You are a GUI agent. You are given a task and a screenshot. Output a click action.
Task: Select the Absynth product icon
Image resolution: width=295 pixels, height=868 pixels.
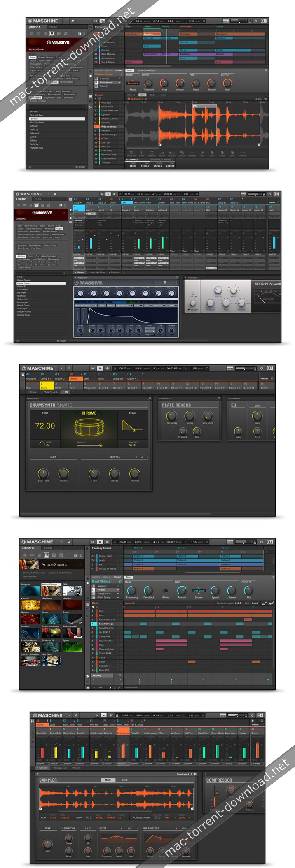point(30,591)
